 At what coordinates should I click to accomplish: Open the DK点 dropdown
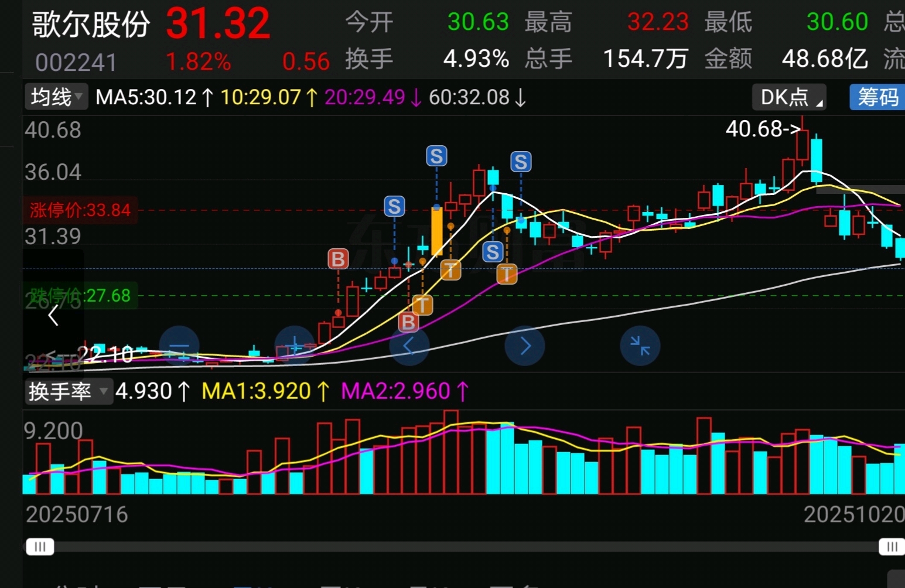789,97
